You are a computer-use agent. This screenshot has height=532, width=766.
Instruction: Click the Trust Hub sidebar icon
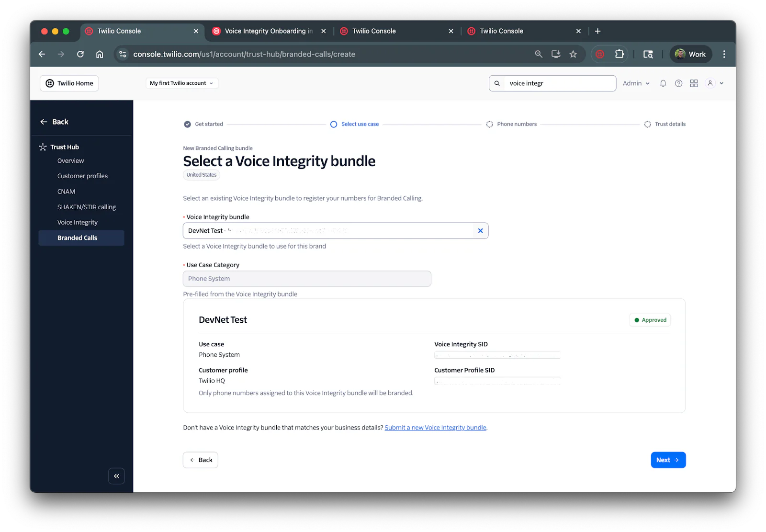[x=42, y=147]
